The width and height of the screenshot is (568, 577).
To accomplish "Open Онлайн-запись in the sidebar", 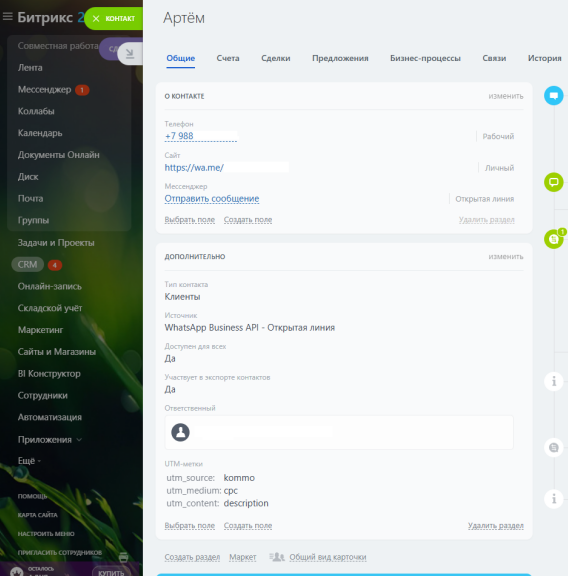I will 50,286.
